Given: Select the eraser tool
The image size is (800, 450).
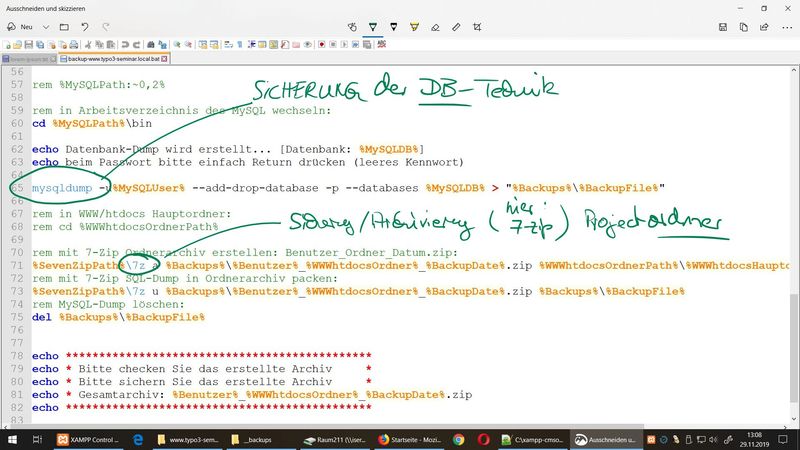Looking at the screenshot, I should (x=434, y=27).
